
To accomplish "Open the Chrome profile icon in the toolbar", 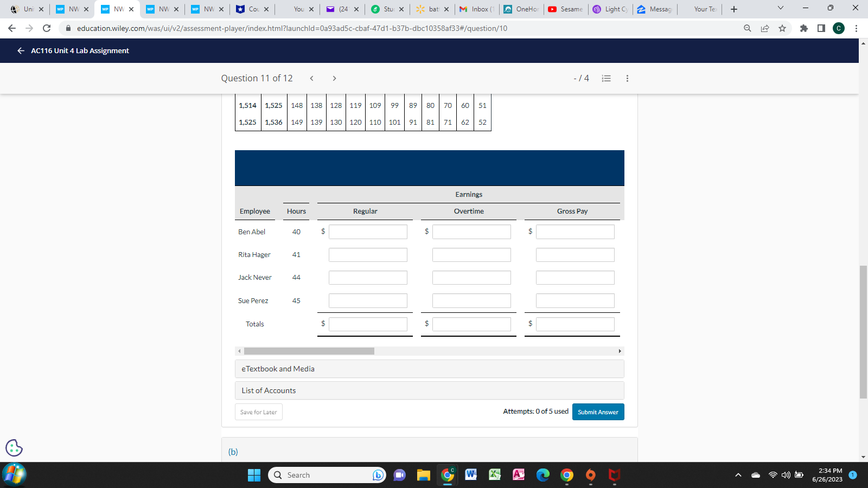I will coord(839,28).
